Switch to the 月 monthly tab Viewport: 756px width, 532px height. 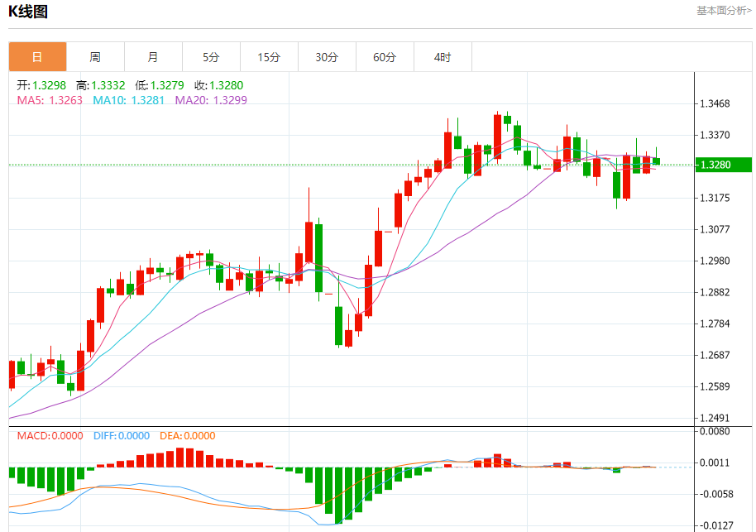pyautogui.click(x=153, y=57)
